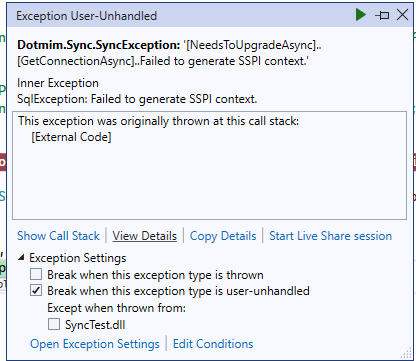Click Edit Conditions link

(213, 344)
